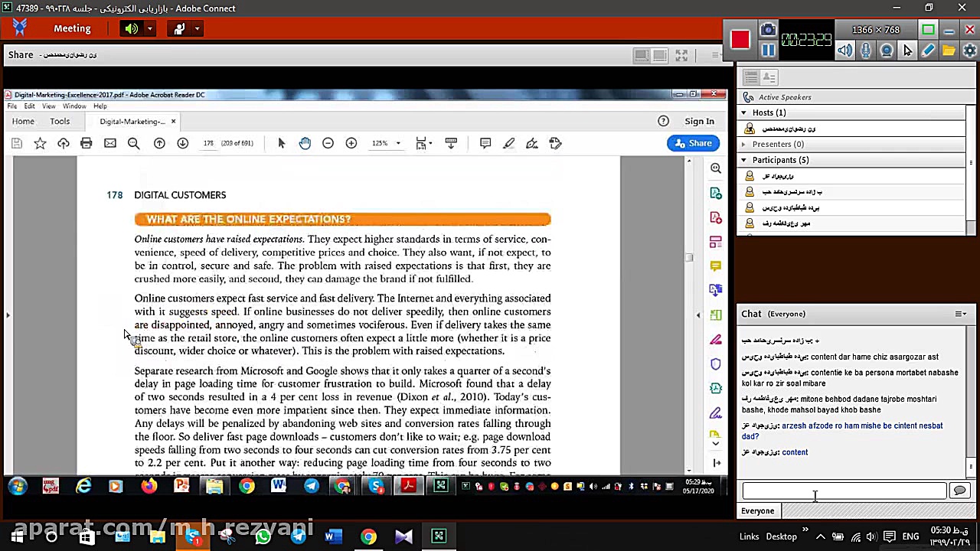Switch to the Home tab in Acrobat
This screenshot has height=551, width=980.
pos(23,121)
